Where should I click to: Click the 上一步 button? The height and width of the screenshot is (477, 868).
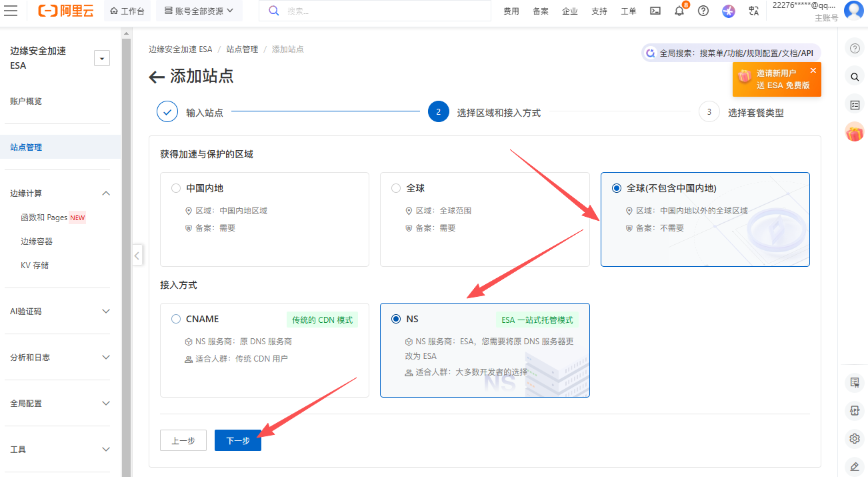coord(183,440)
